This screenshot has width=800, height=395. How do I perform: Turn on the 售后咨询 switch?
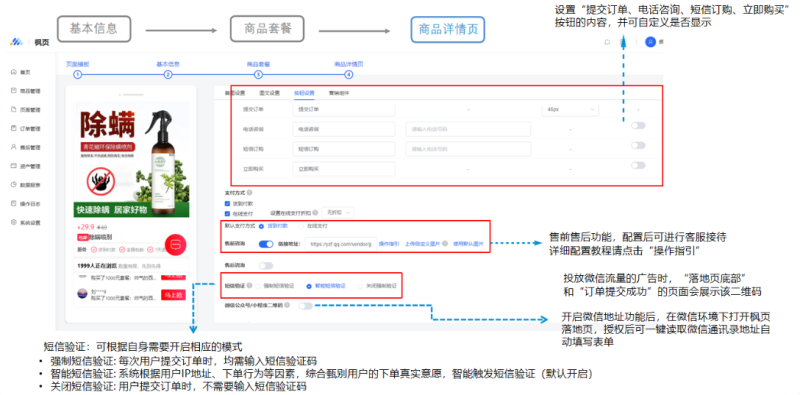(x=266, y=266)
